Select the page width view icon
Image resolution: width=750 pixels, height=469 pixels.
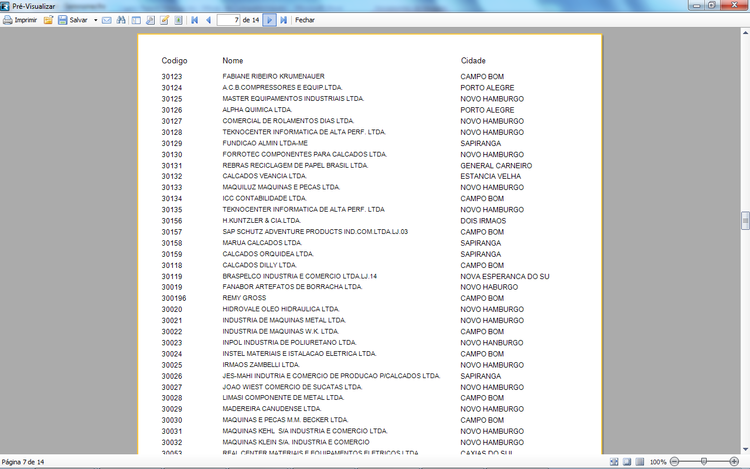[640, 462]
